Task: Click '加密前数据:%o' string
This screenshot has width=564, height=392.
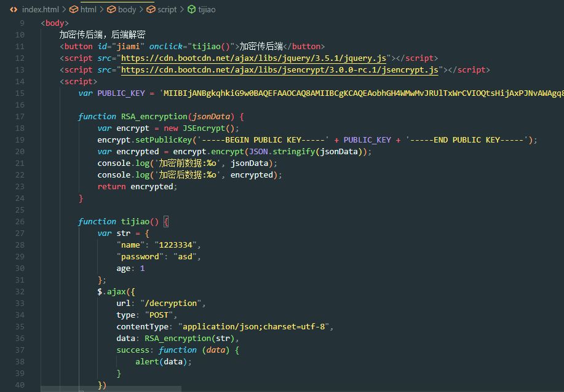Action: (188, 163)
